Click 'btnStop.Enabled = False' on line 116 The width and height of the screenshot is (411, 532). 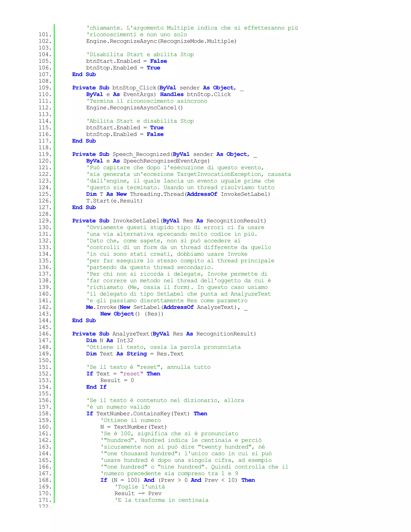click(125, 134)
